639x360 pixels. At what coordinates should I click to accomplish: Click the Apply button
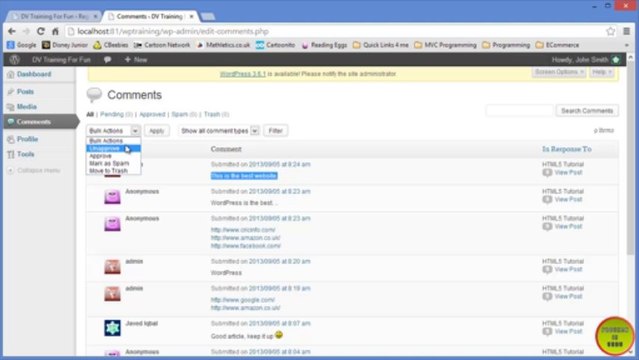[156, 130]
